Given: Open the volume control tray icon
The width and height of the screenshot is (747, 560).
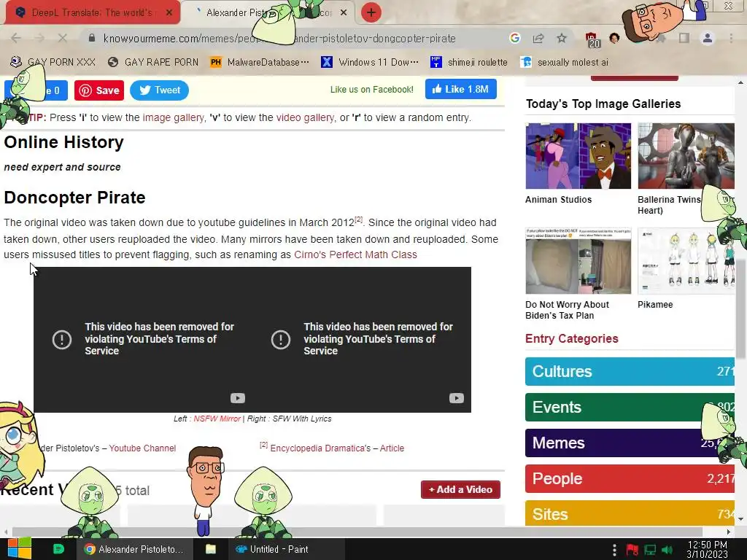Looking at the screenshot, I should tap(667, 550).
